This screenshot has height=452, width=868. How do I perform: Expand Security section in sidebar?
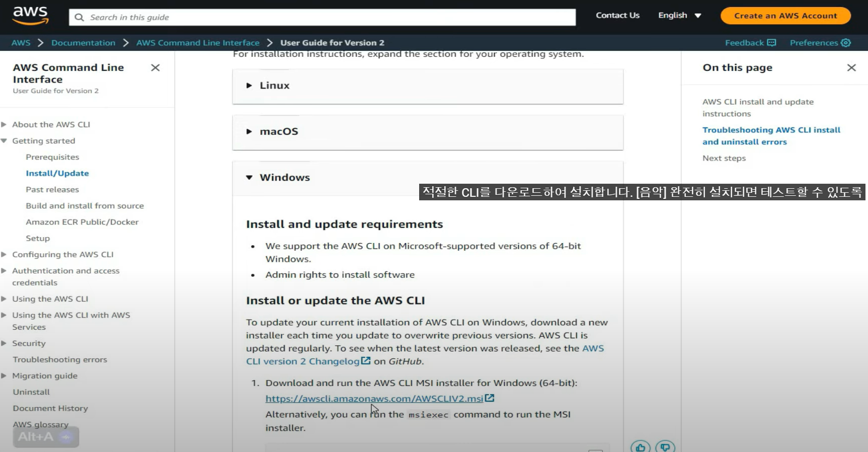point(4,343)
